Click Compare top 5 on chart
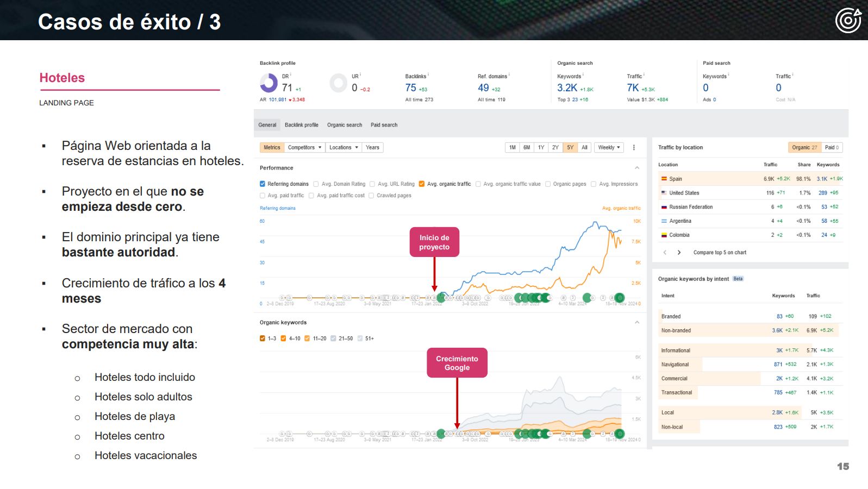 [x=720, y=253]
